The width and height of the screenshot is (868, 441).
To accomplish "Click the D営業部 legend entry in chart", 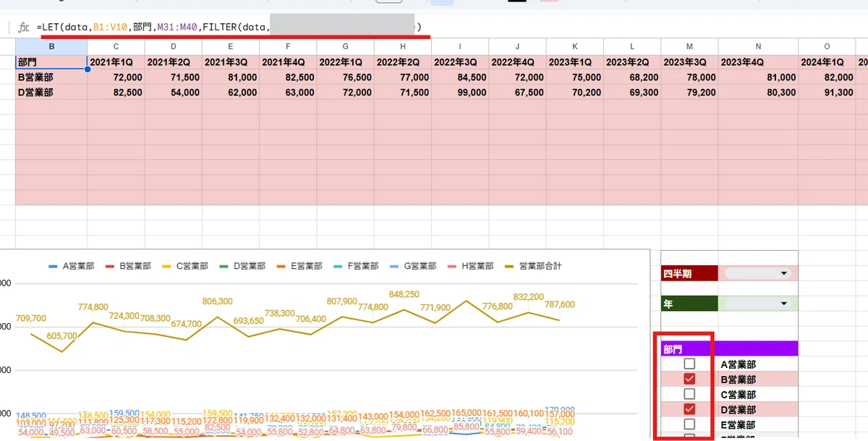I will (242, 266).
